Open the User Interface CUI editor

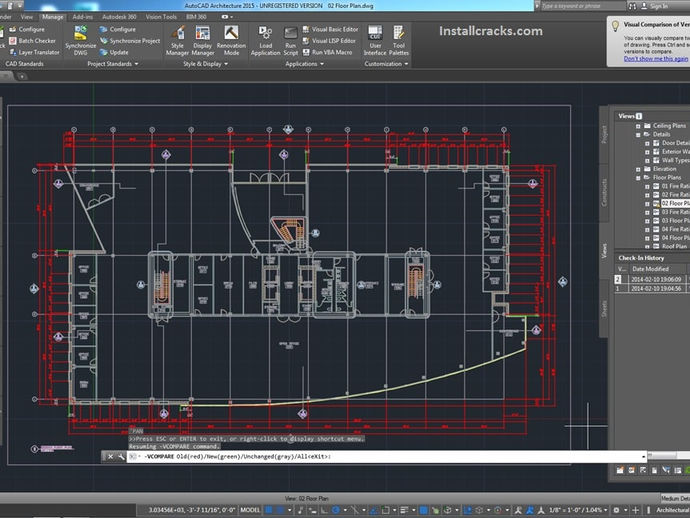[x=375, y=40]
